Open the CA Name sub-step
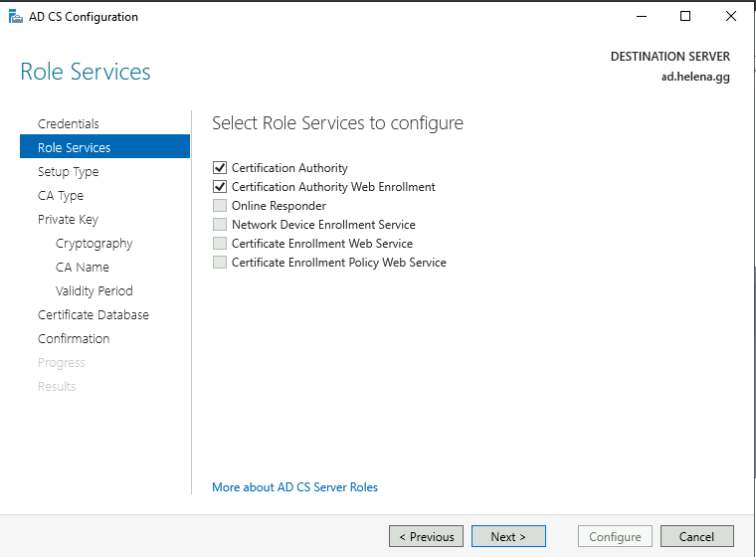The width and height of the screenshot is (756, 557). (83, 268)
